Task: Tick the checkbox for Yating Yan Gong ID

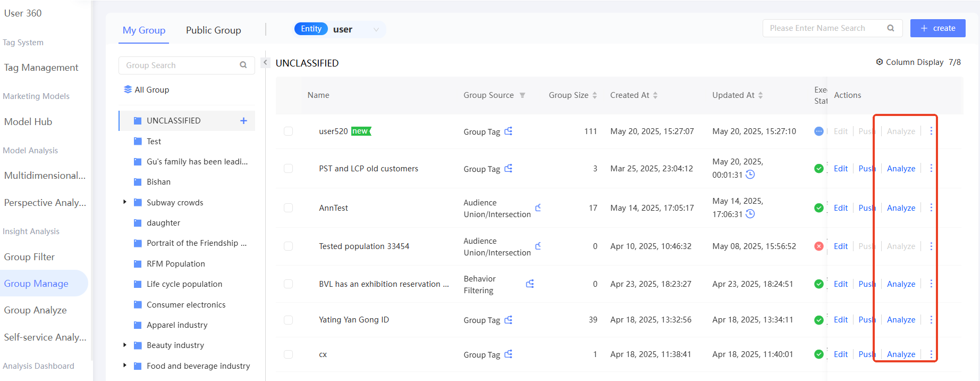Action: coord(288,320)
